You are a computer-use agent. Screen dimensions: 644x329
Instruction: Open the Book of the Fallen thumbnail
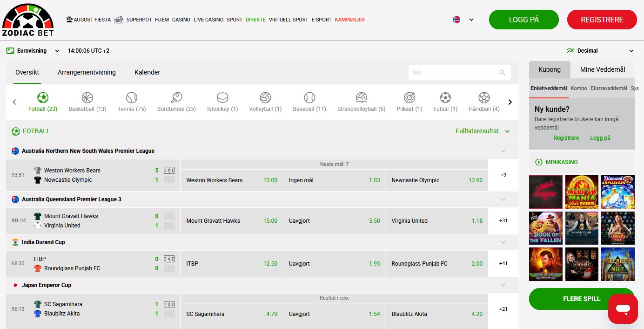point(546,228)
